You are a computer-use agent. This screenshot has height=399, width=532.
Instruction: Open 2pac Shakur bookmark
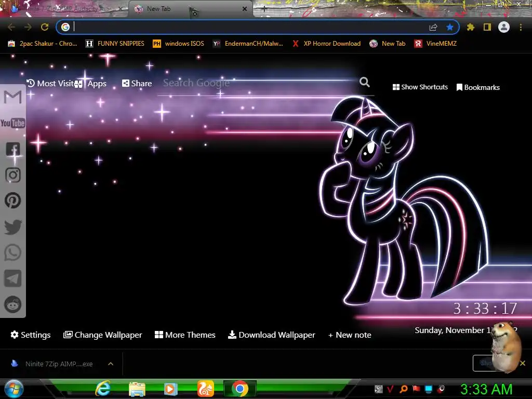coord(43,44)
